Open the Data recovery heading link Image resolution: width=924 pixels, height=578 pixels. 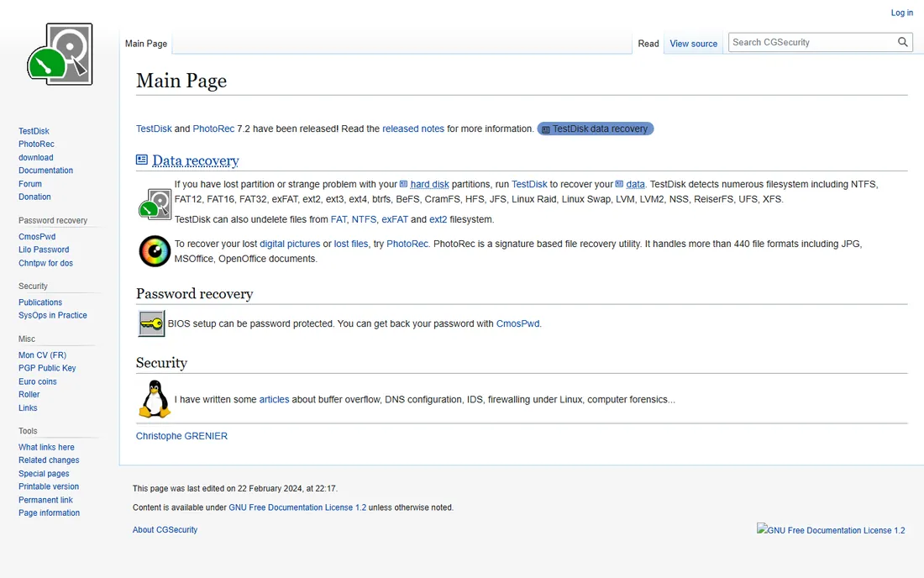pyautogui.click(x=196, y=160)
